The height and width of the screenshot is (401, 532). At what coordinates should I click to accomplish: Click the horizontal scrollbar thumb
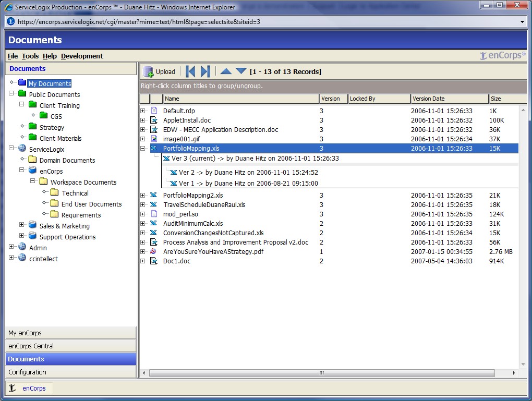pyautogui.click(x=322, y=373)
